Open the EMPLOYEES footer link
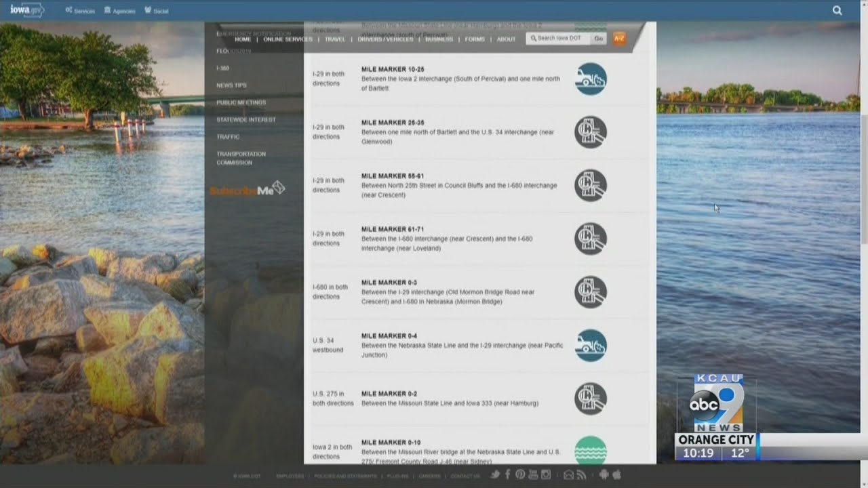This screenshot has width=868, height=488. point(290,476)
